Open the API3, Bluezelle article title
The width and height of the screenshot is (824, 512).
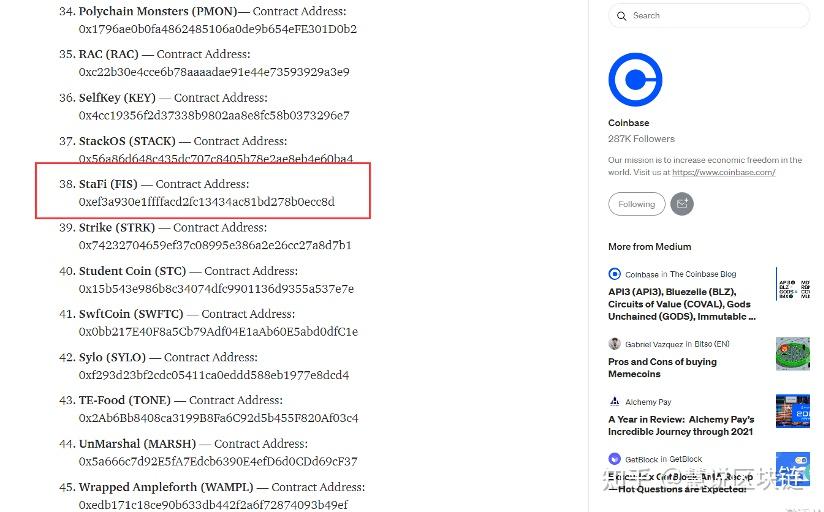pos(682,304)
